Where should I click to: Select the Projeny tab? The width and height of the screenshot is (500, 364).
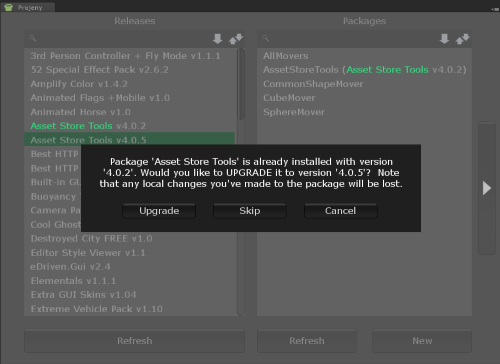coord(28,7)
